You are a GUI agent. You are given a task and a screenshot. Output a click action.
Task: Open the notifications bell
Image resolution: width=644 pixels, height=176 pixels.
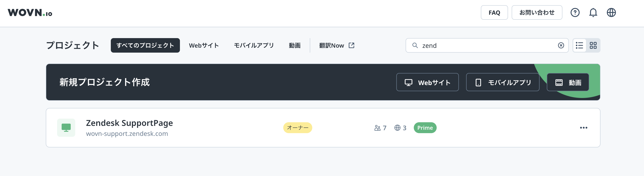pos(593,12)
